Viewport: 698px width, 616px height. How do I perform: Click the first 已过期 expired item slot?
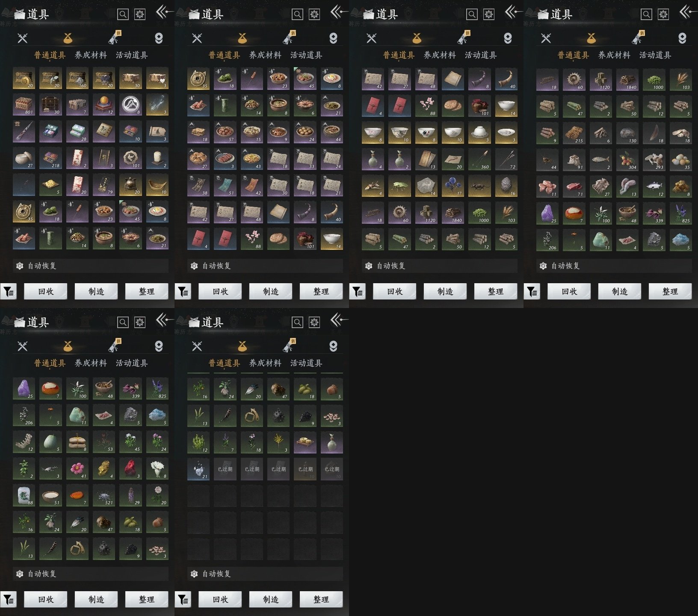point(225,469)
